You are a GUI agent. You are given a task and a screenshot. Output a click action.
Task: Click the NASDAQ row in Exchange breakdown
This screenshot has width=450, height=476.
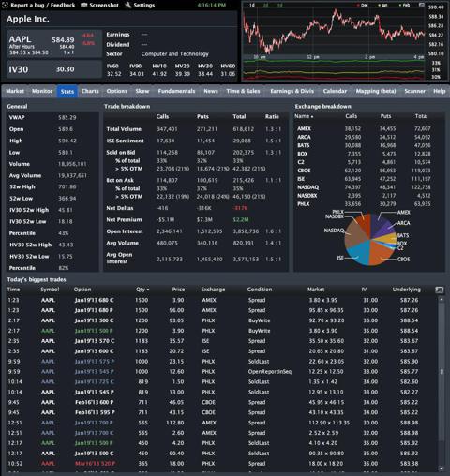369,187
